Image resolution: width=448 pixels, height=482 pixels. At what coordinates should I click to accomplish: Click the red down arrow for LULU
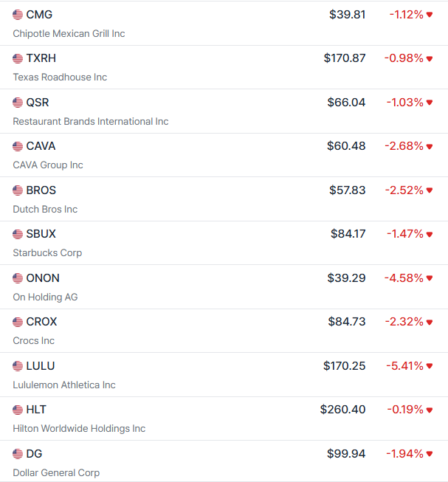pos(430,366)
